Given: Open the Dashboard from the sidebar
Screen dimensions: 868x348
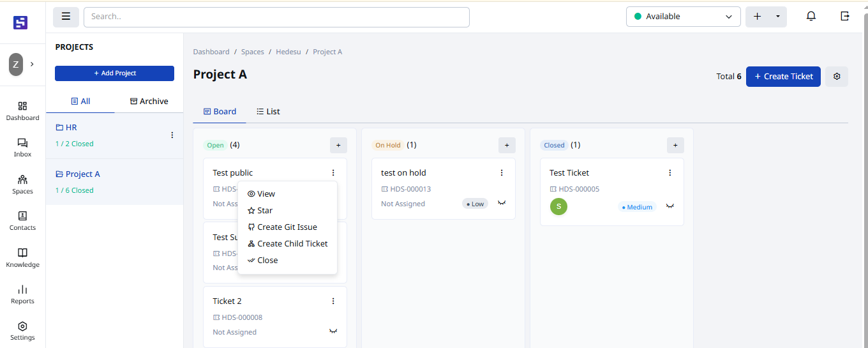Looking at the screenshot, I should (x=22, y=111).
